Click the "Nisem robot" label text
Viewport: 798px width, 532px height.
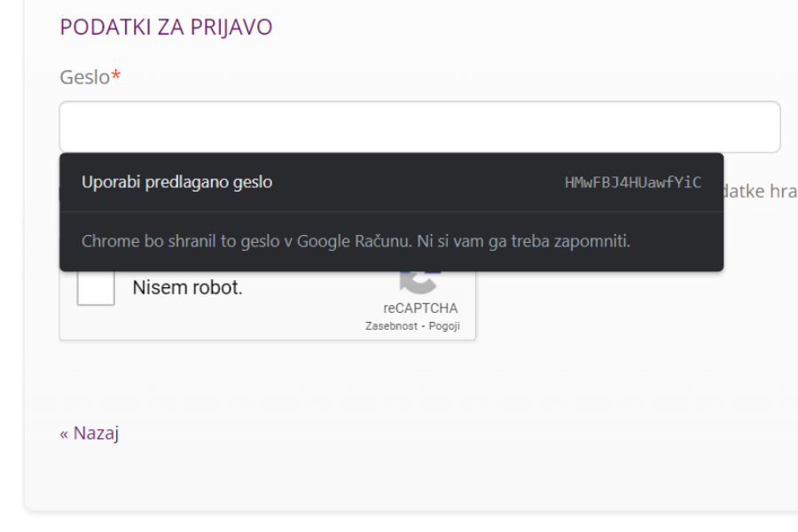point(186,286)
